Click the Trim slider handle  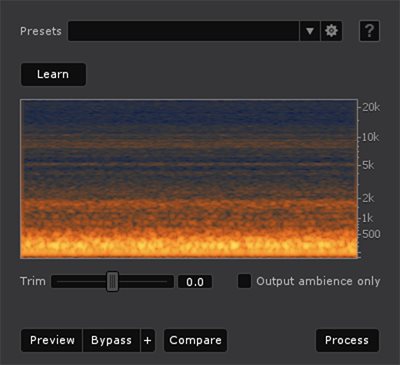point(113,282)
